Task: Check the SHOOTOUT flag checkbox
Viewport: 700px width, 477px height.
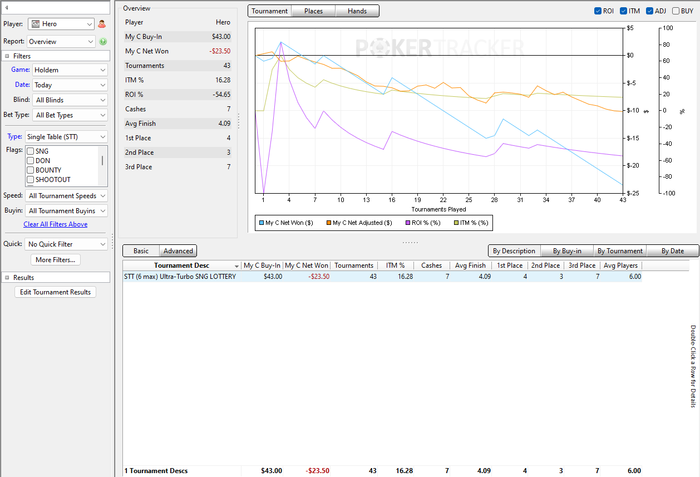Action: pos(30,180)
